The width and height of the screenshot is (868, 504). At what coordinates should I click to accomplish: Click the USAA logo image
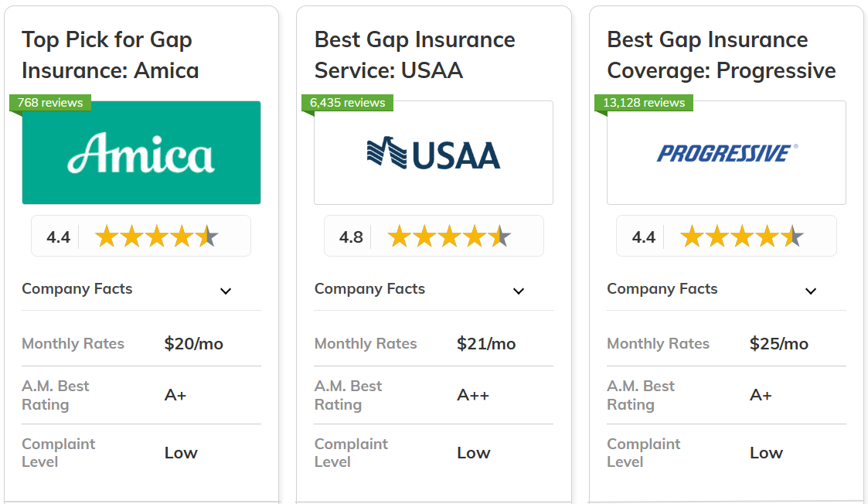pos(434,152)
